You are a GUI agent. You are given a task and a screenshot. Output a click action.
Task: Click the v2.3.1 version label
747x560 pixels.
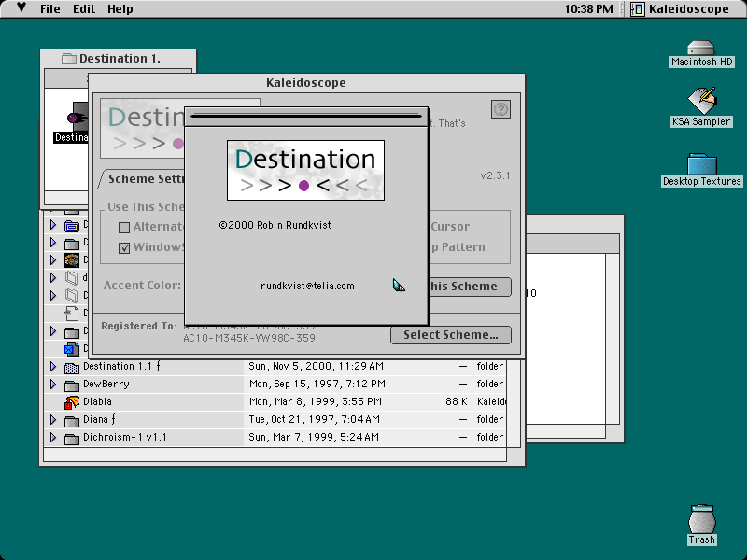(495, 175)
